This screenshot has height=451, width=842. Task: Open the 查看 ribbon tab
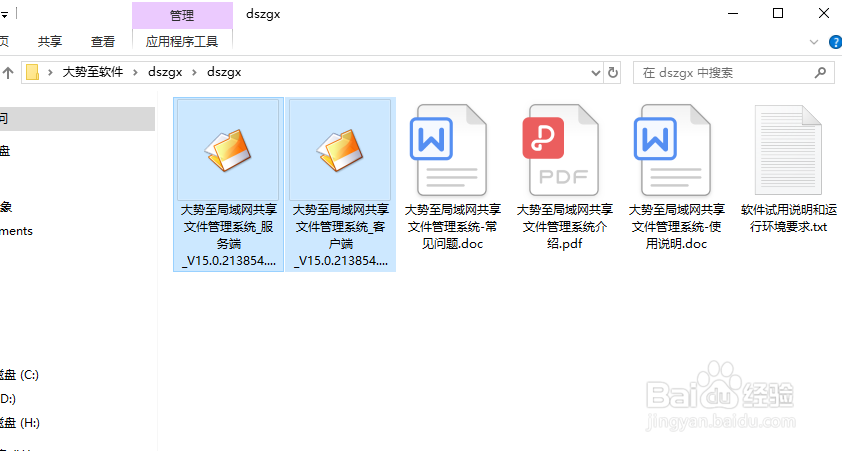[x=103, y=41]
